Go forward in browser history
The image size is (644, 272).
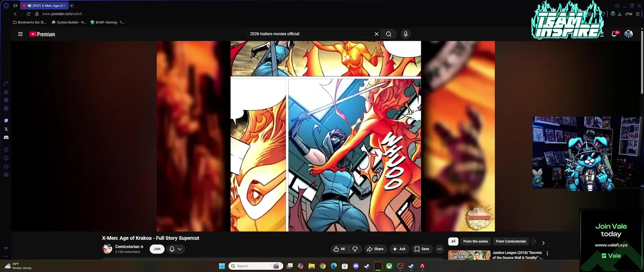(x=22, y=14)
